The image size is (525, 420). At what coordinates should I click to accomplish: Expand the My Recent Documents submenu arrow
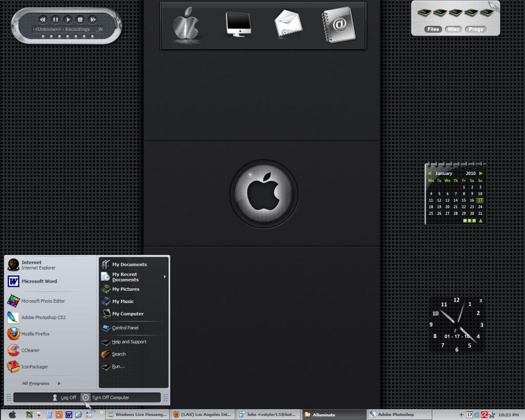tap(165, 276)
